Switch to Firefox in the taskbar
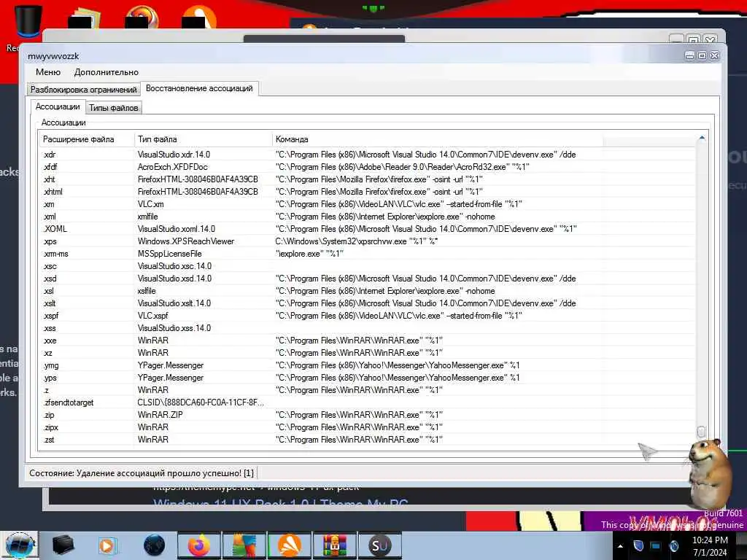This screenshot has height=560, width=747. click(x=199, y=545)
